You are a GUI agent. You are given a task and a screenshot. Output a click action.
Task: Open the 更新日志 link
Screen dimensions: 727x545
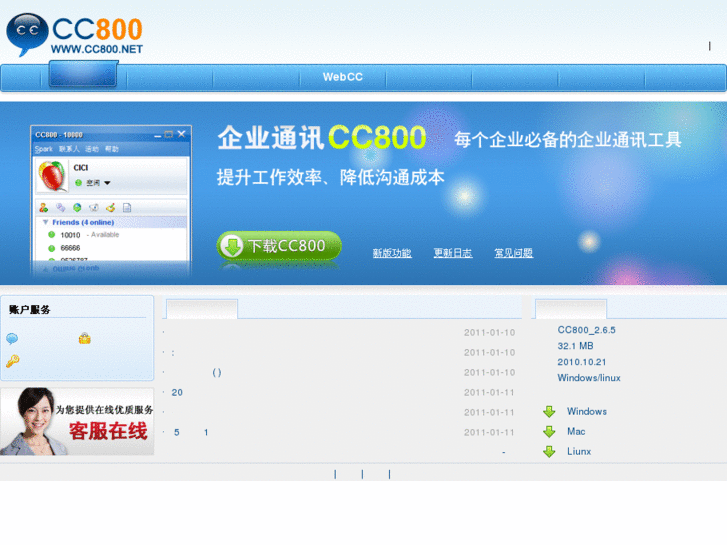(x=453, y=253)
